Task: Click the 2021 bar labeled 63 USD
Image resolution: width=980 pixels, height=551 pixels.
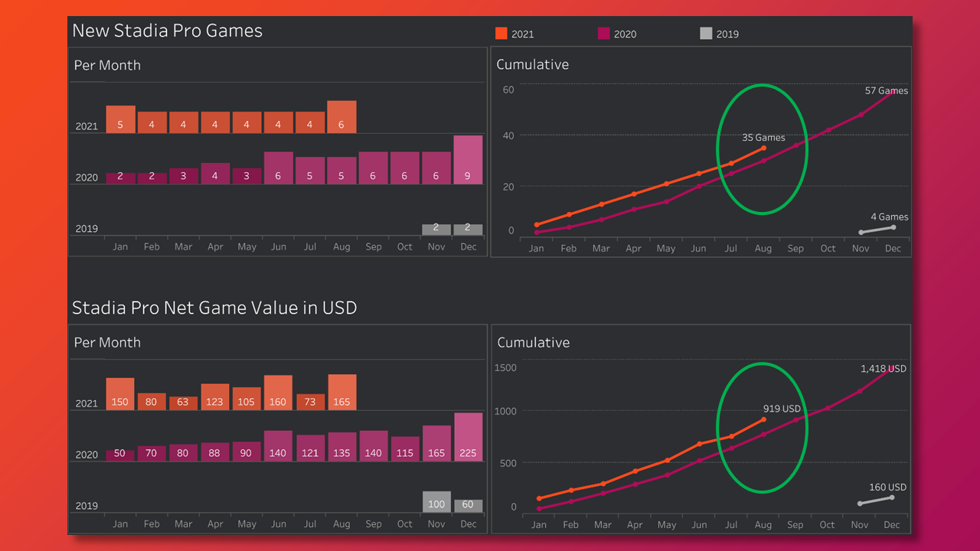Action: 184,403
